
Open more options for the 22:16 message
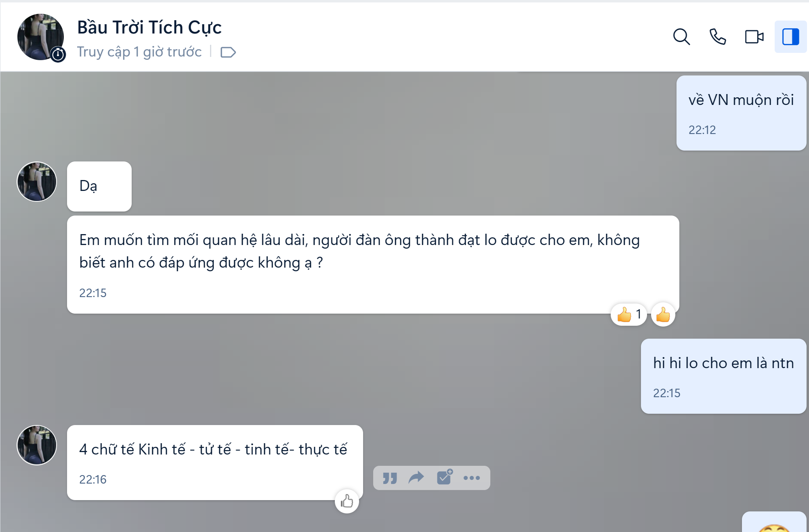(472, 478)
